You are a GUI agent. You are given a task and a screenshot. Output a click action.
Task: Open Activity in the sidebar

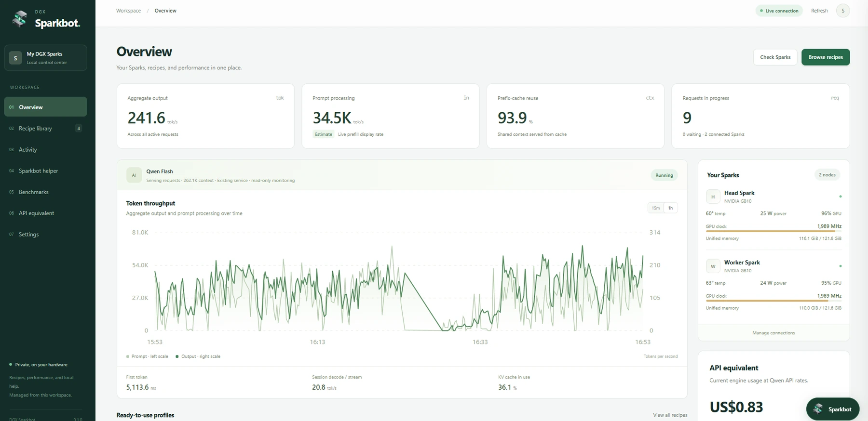click(45, 149)
